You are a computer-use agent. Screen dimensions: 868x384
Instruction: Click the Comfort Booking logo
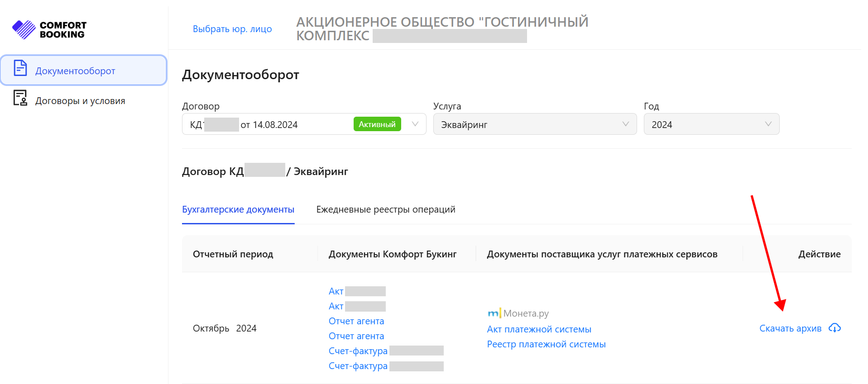(49, 30)
